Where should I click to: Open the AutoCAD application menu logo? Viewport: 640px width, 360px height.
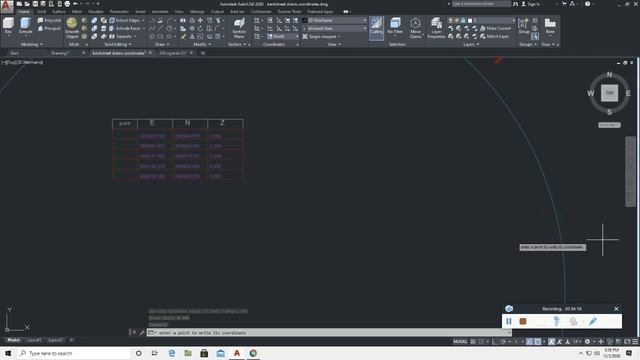coord(7,7)
